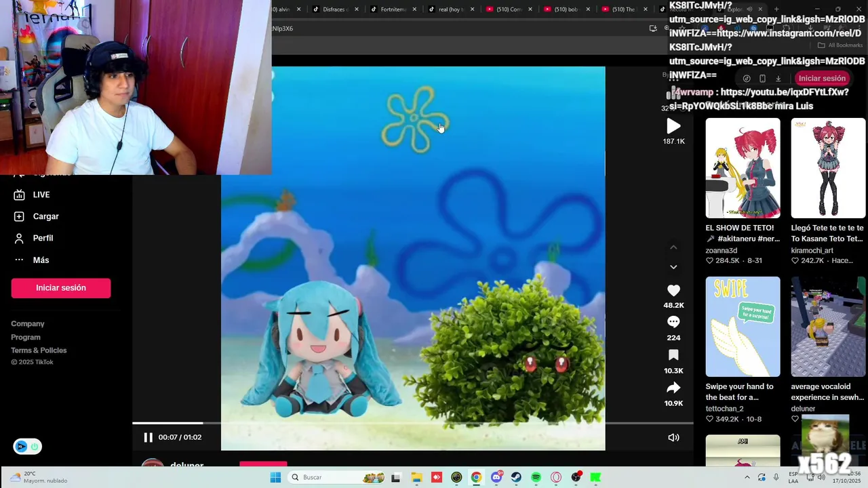Open Google Chrome from the taskbar
Viewport: 868px width, 488px height.
pos(476,477)
